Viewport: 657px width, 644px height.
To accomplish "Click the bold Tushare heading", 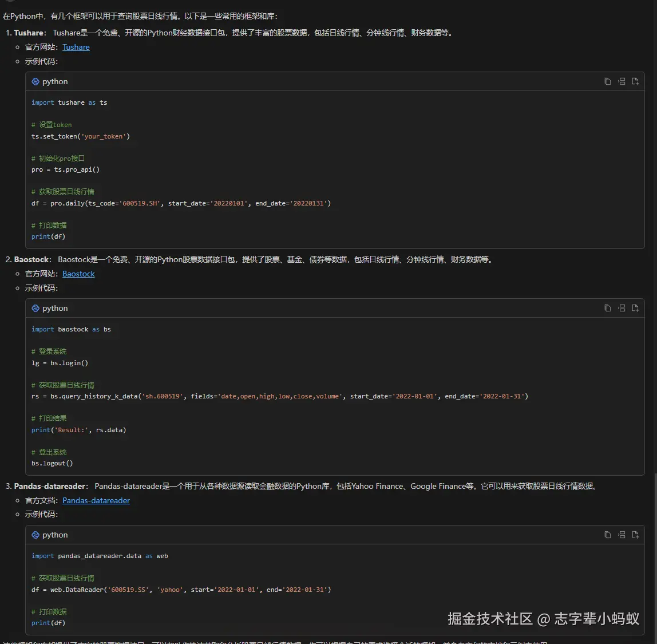I will (29, 33).
